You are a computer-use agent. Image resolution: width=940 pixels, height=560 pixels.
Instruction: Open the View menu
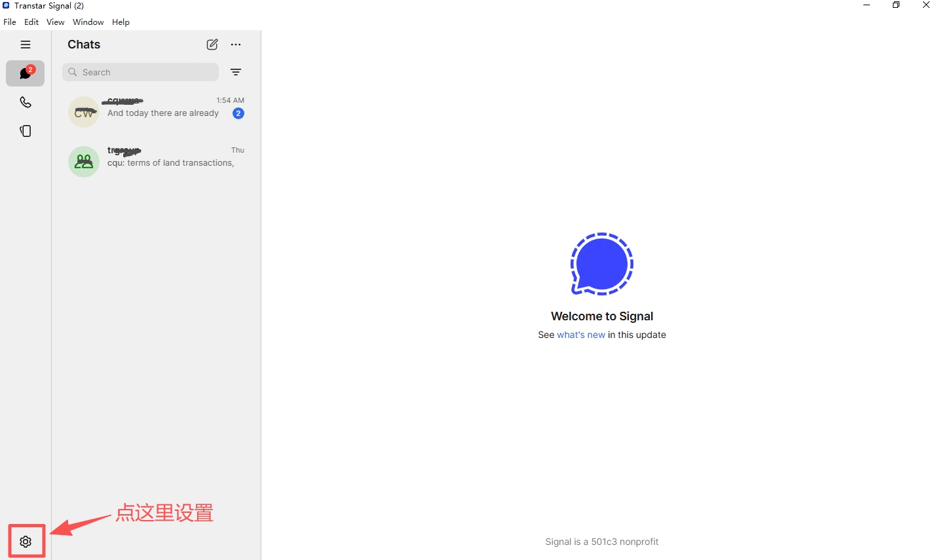coord(56,22)
